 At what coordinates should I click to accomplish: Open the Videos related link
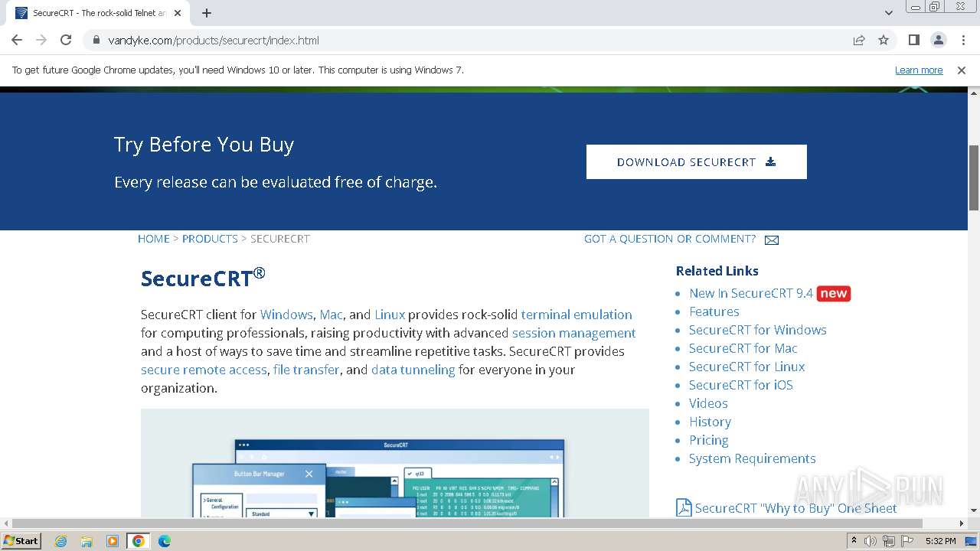tap(708, 403)
